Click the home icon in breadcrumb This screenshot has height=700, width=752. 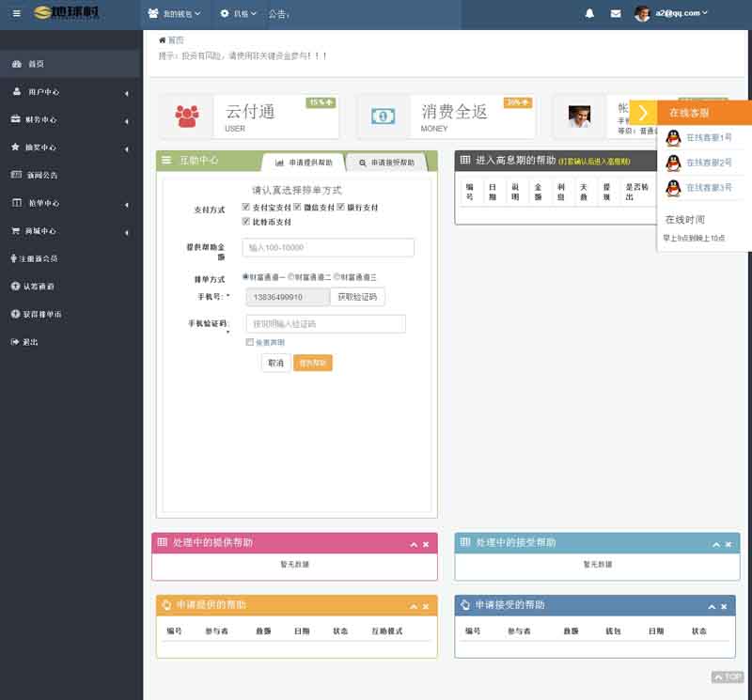pos(162,40)
